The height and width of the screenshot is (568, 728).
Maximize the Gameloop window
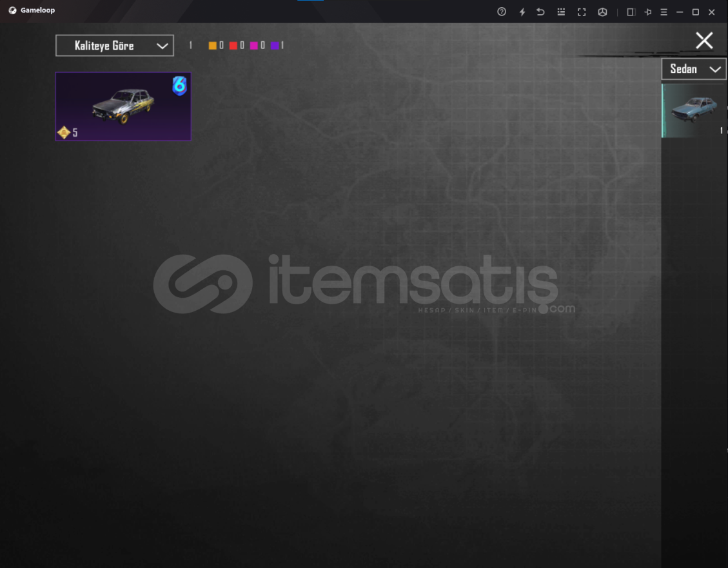tap(696, 12)
